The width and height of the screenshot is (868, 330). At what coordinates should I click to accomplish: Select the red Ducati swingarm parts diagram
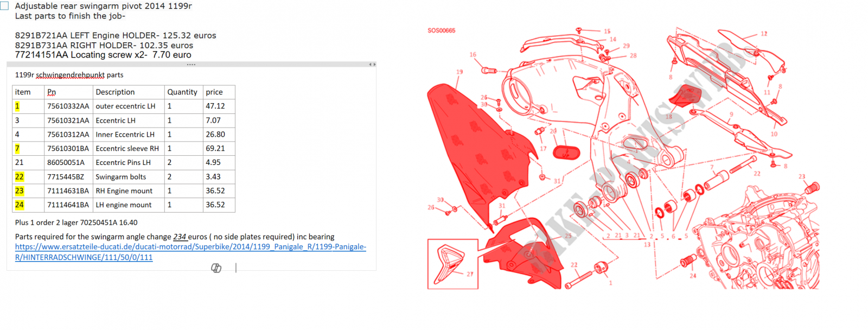pyautogui.click(x=624, y=157)
